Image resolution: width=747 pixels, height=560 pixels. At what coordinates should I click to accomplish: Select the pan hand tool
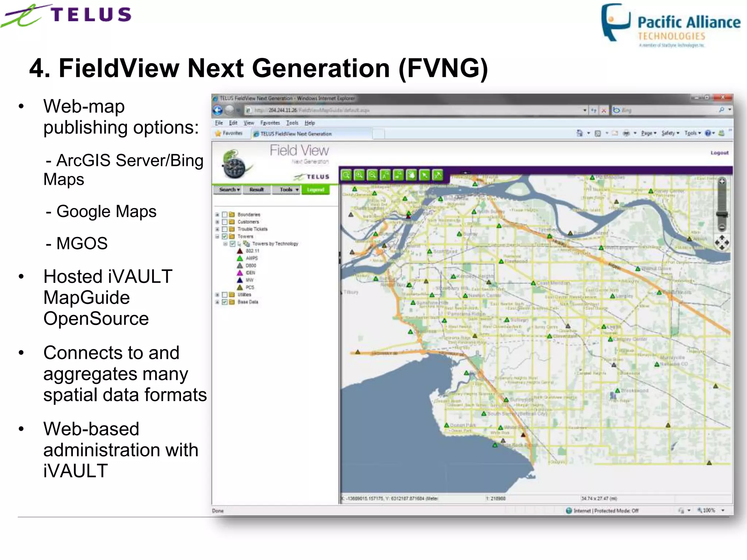tap(411, 175)
